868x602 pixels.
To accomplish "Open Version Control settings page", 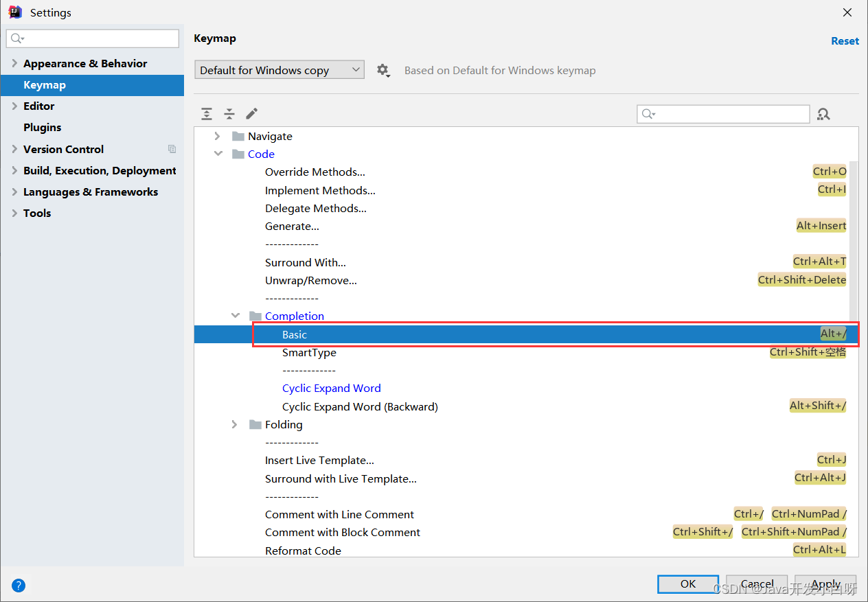I will [63, 149].
